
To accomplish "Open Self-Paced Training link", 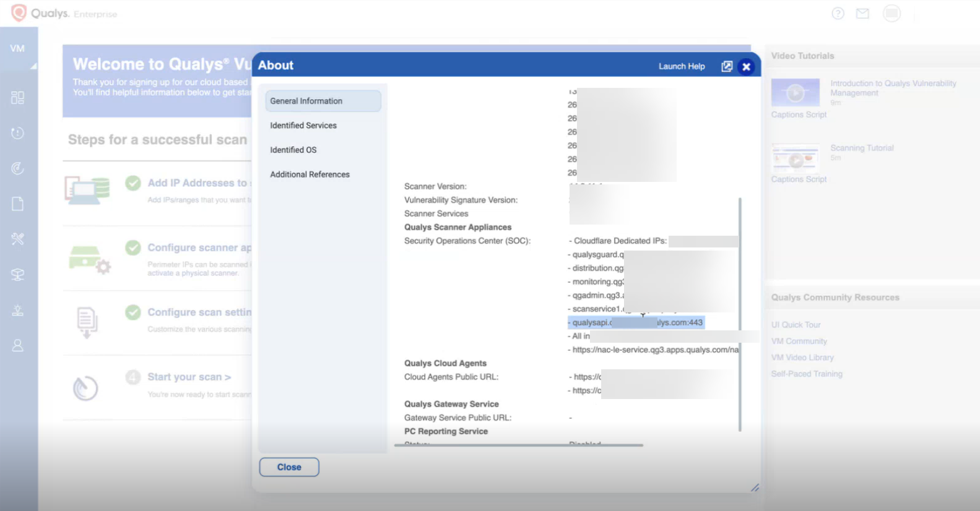I will point(807,374).
